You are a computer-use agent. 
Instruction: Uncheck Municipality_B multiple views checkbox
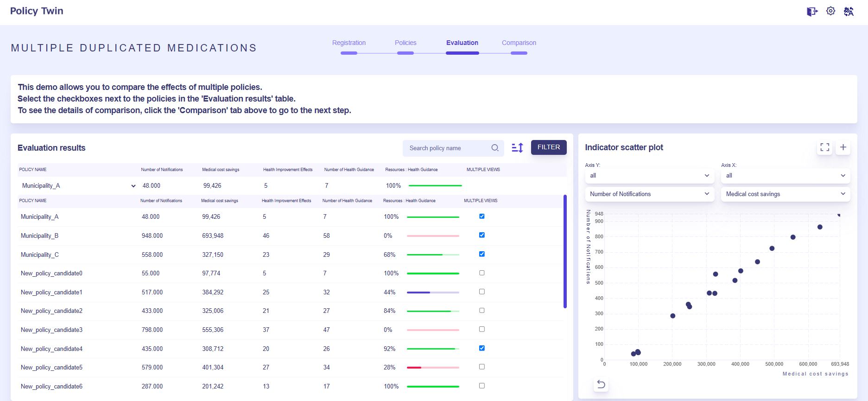pyautogui.click(x=482, y=235)
